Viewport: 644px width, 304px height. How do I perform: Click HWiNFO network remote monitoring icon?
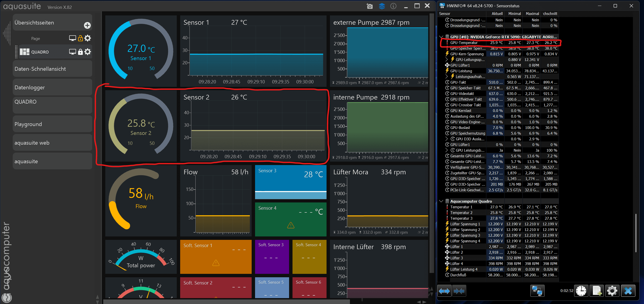pos(537,291)
